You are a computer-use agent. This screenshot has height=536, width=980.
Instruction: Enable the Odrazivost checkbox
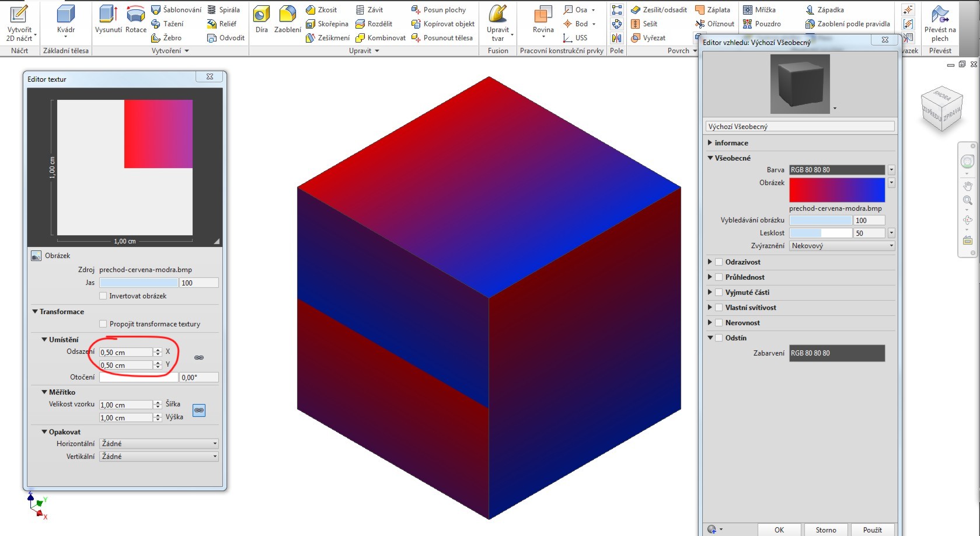click(719, 262)
